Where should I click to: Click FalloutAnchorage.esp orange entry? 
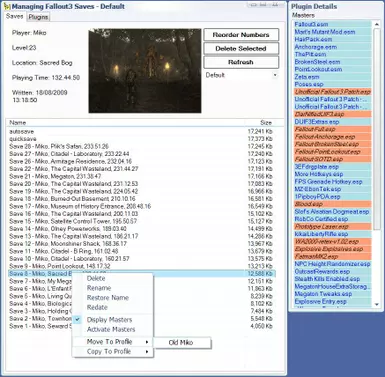tap(332, 137)
